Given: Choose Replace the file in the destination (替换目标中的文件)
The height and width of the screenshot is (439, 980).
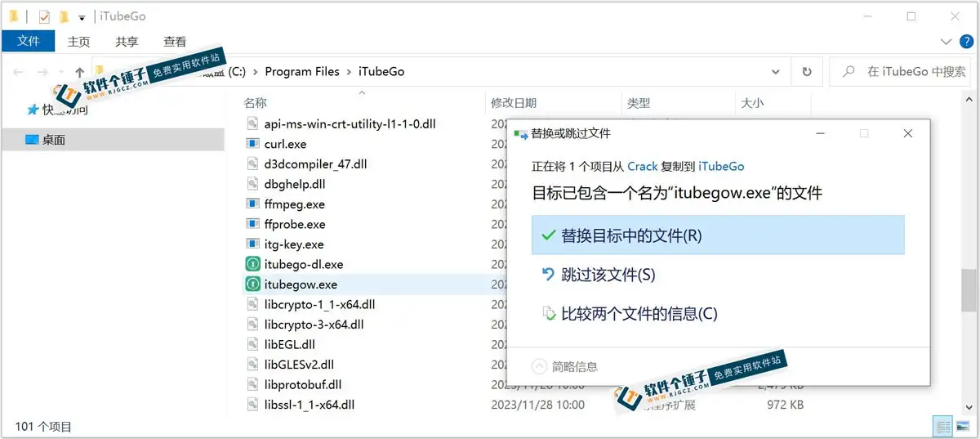Looking at the screenshot, I should pos(718,235).
